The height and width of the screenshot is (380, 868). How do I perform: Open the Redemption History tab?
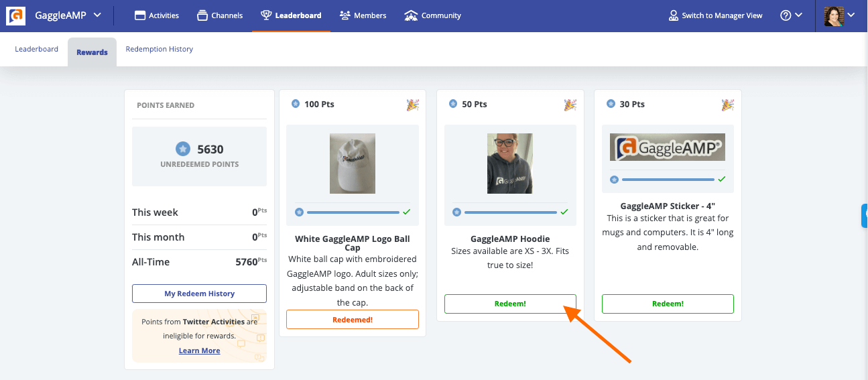(160, 49)
